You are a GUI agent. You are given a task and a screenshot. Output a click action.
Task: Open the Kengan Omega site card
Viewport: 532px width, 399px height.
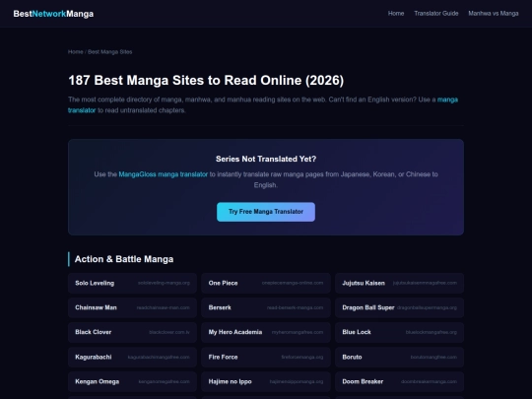(x=132, y=381)
